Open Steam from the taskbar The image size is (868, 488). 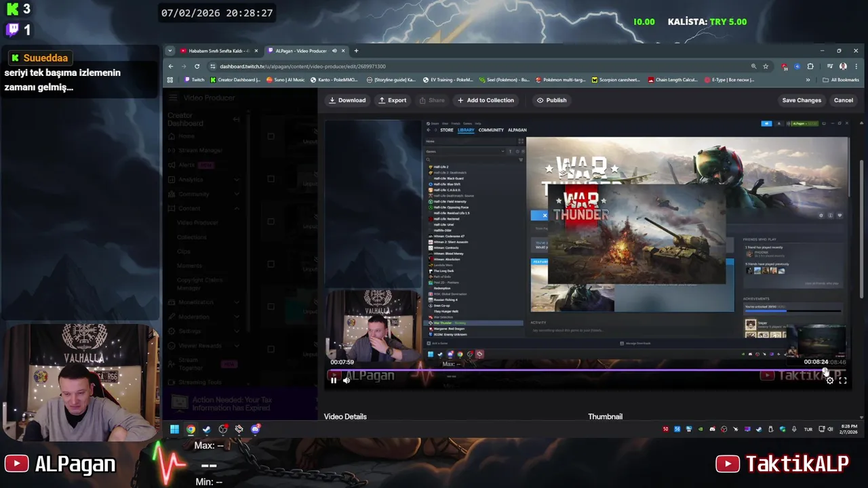[207, 429]
